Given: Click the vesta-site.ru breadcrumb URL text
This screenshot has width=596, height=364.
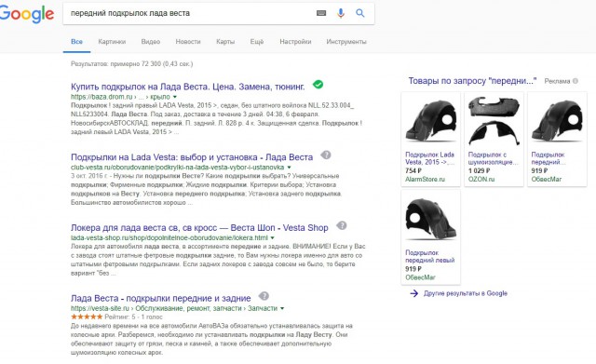Looking at the screenshot, I should tap(174, 308).
